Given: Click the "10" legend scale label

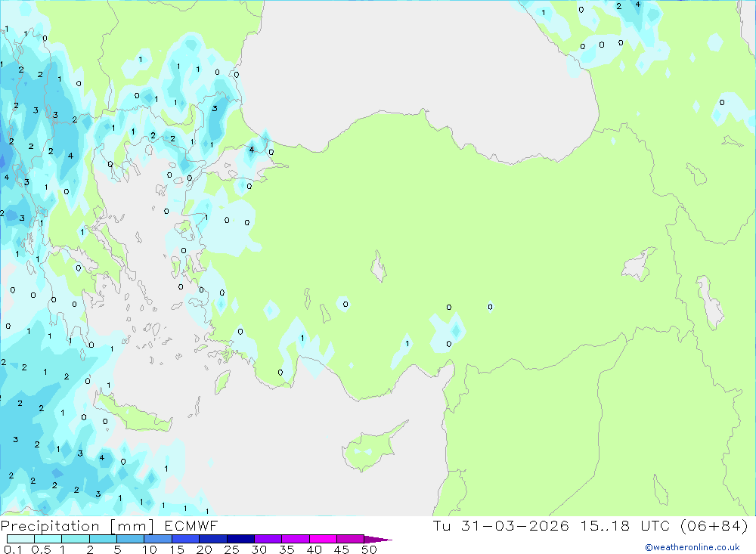Looking at the screenshot, I should (150, 549).
